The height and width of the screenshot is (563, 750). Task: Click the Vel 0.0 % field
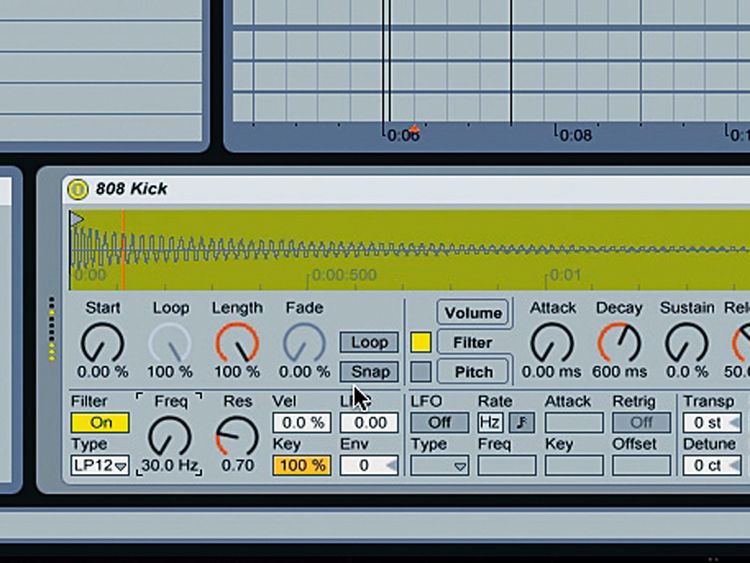point(302,423)
